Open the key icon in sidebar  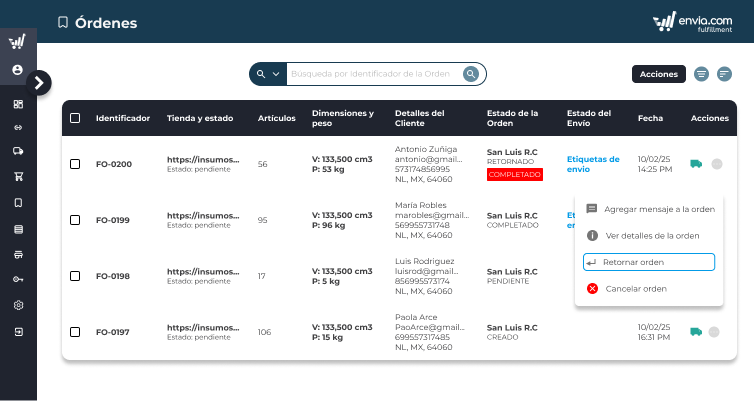(18, 279)
